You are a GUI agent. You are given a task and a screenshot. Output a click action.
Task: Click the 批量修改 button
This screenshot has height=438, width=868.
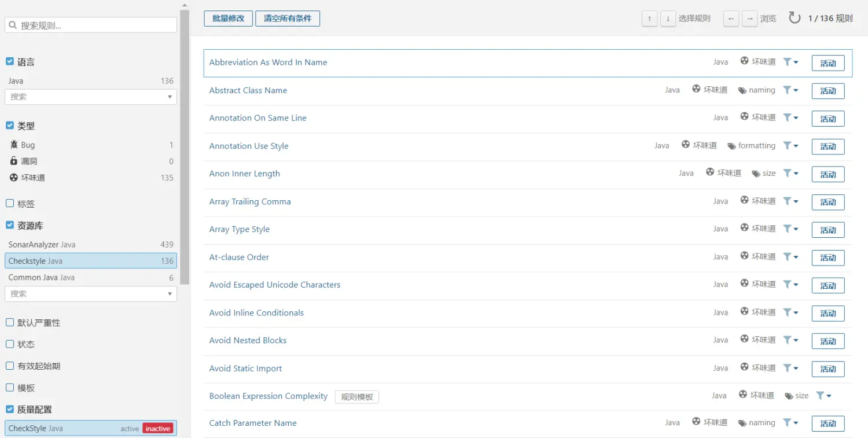pos(228,18)
